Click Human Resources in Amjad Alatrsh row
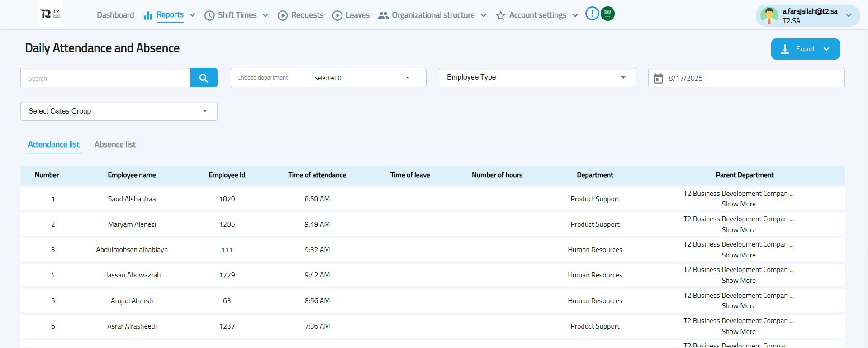The width and height of the screenshot is (868, 348). click(x=595, y=301)
